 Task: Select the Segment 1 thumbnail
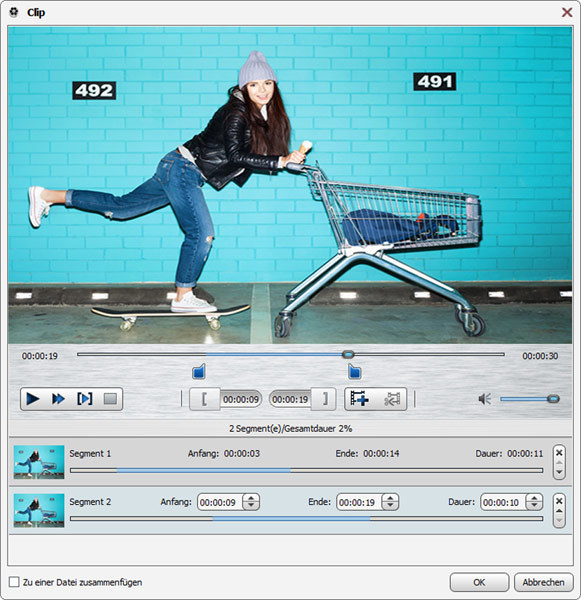pyautogui.click(x=39, y=462)
